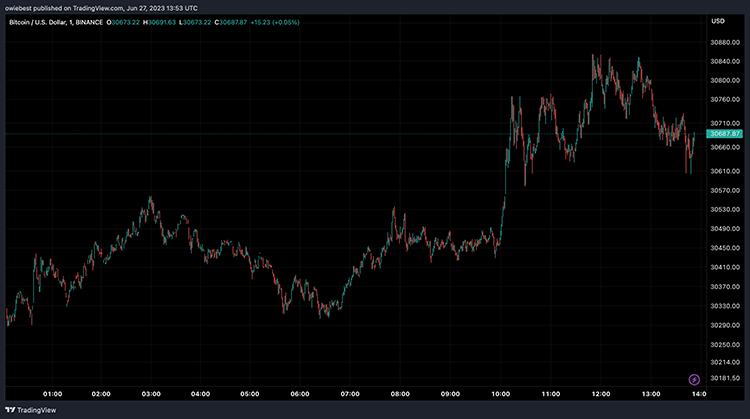Click the Close value C30687.87
Viewport: 750px width, 419px height.
[x=231, y=22]
